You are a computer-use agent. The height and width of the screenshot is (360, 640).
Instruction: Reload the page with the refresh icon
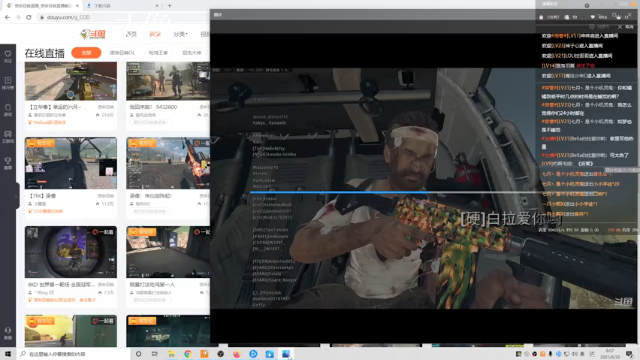coord(29,17)
